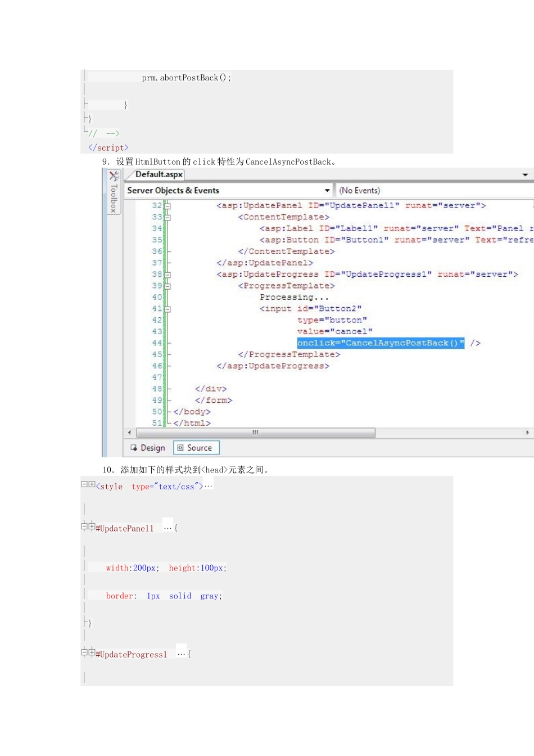The image size is (534, 756).
Task: Open the (No Events) dropdown
Action: pyautogui.click(x=435, y=190)
